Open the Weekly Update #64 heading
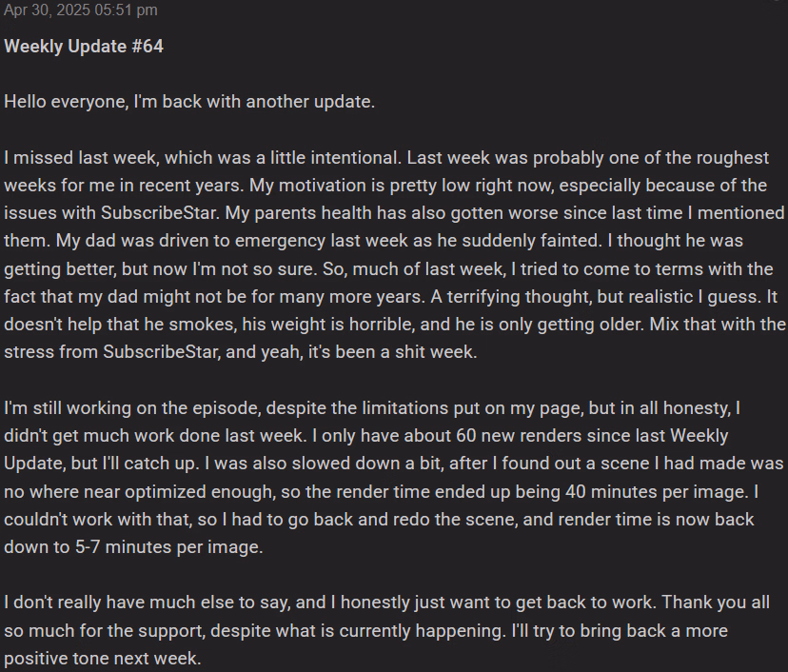The image size is (788, 672). [x=84, y=47]
